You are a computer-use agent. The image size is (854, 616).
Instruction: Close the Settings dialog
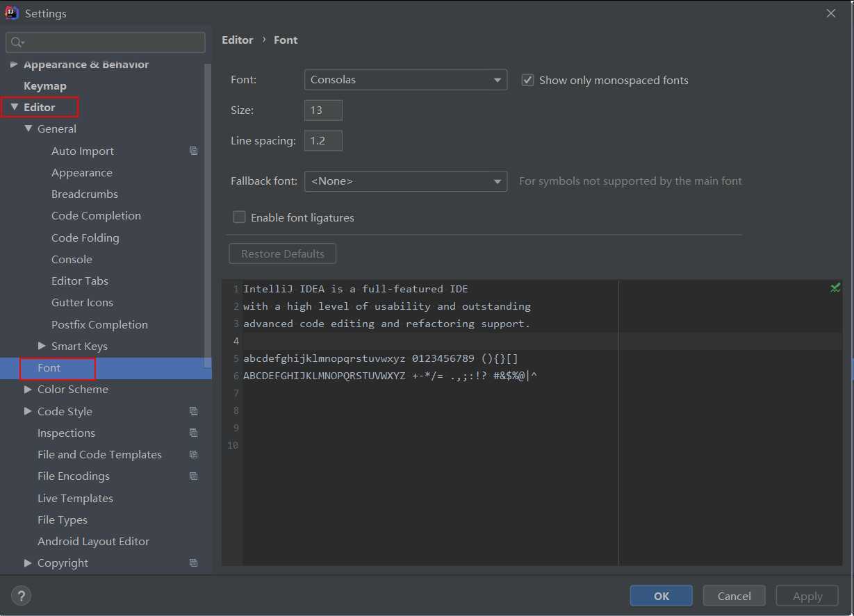[831, 13]
